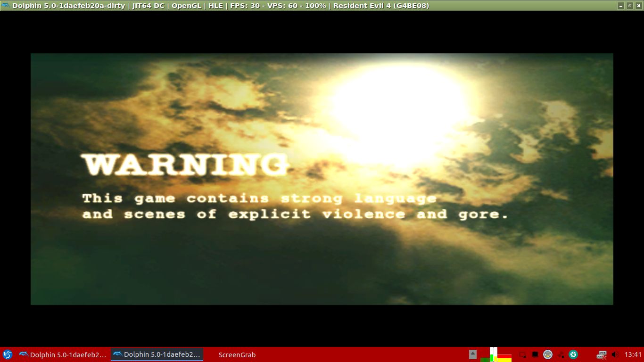Click the round grey bird tray icon
The image size is (644, 362).
point(548,354)
